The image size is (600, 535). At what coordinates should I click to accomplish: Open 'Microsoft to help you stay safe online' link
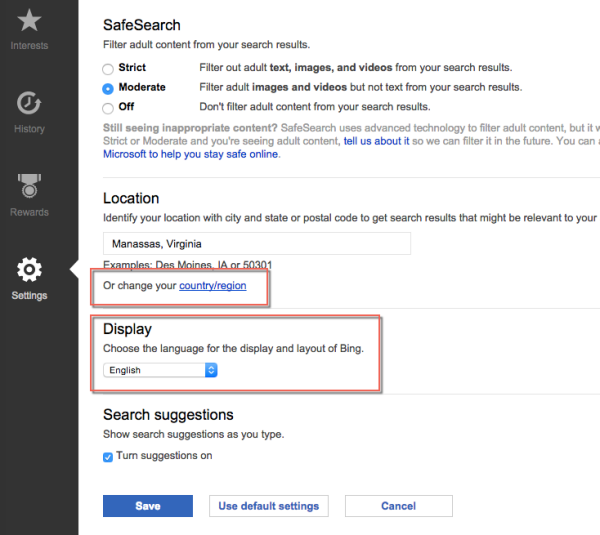pyautogui.click(x=191, y=155)
